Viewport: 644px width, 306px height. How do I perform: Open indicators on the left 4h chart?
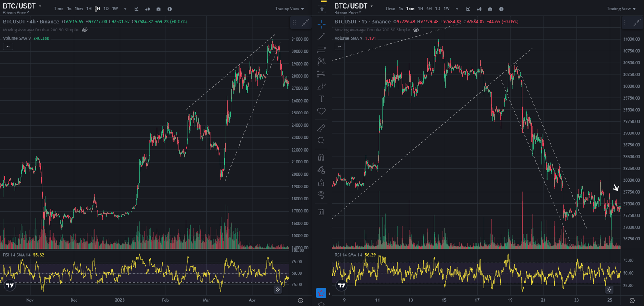point(136,9)
